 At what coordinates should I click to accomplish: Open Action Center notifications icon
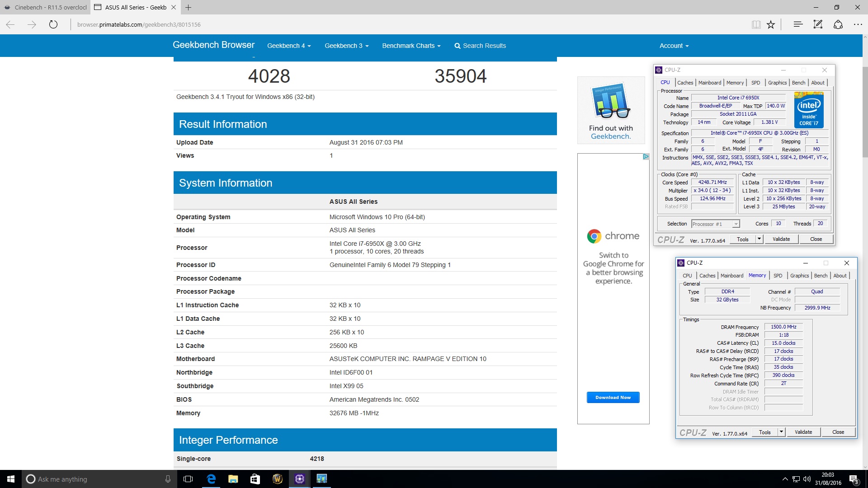coord(854,479)
